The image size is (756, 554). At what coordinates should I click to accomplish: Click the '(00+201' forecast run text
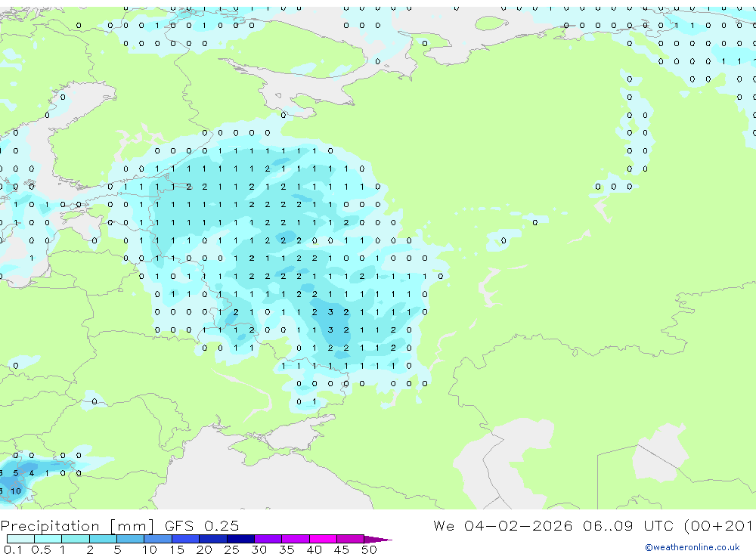pyautogui.click(x=720, y=525)
